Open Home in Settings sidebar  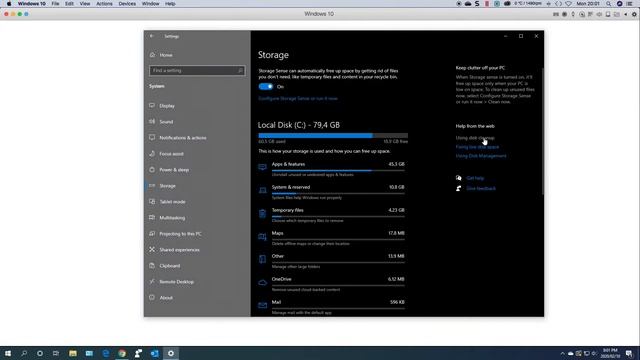(166, 55)
